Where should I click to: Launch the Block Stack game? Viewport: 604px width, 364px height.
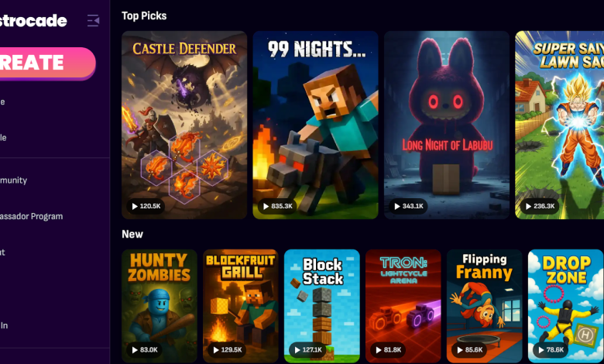[322, 306]
